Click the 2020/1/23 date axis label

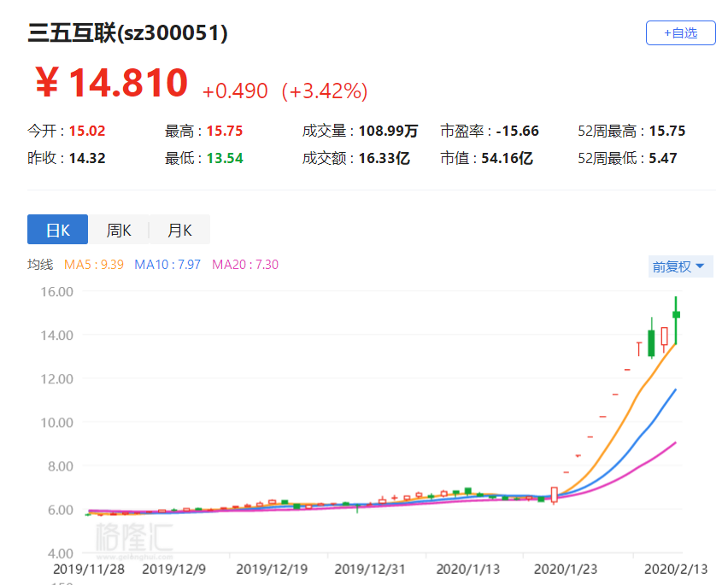click(566, 570)
